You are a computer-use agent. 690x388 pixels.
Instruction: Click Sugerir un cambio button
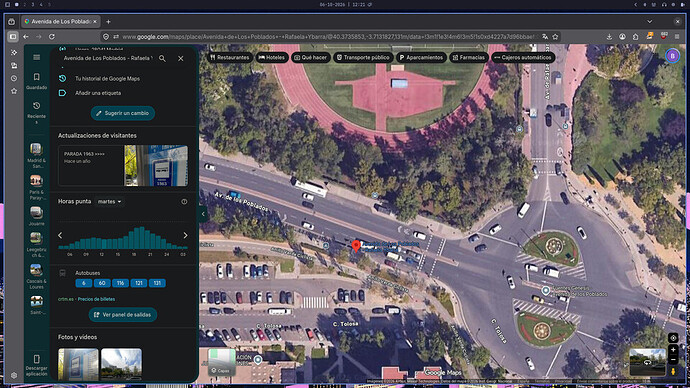point(123,113)
